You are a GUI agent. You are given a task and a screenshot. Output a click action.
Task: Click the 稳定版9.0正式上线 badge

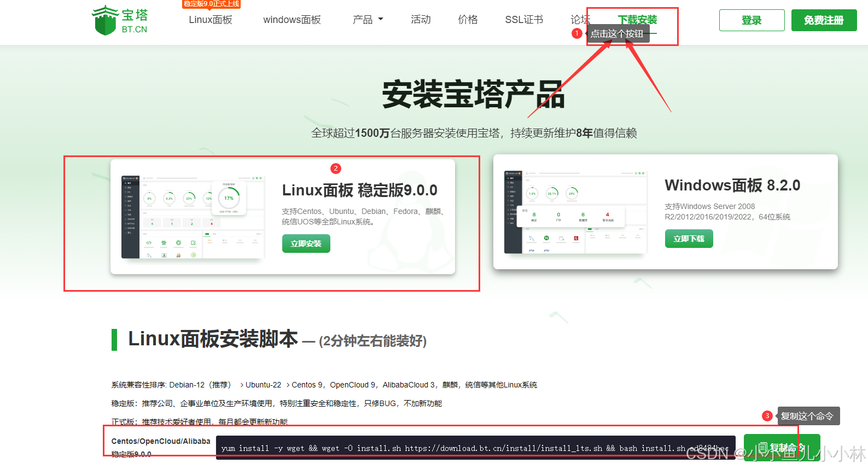coord(211,4)
